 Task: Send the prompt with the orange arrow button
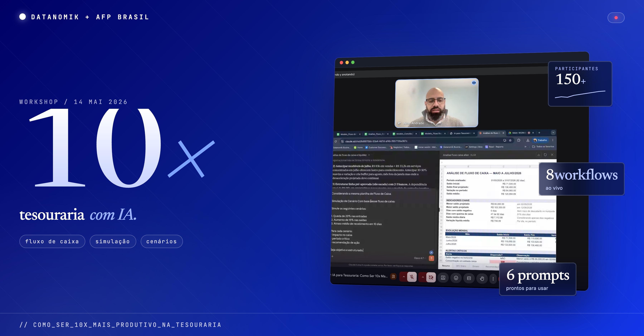[431, 258]
